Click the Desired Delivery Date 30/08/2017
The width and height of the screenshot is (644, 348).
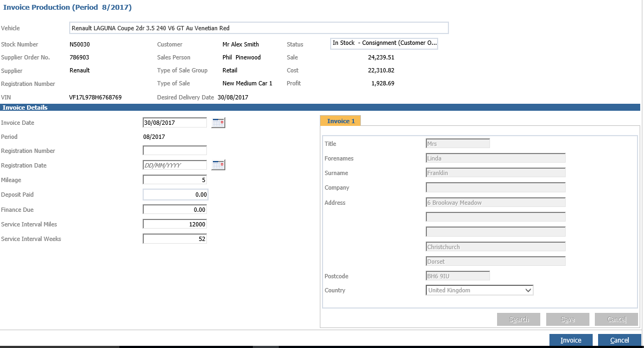click(233, 97)
